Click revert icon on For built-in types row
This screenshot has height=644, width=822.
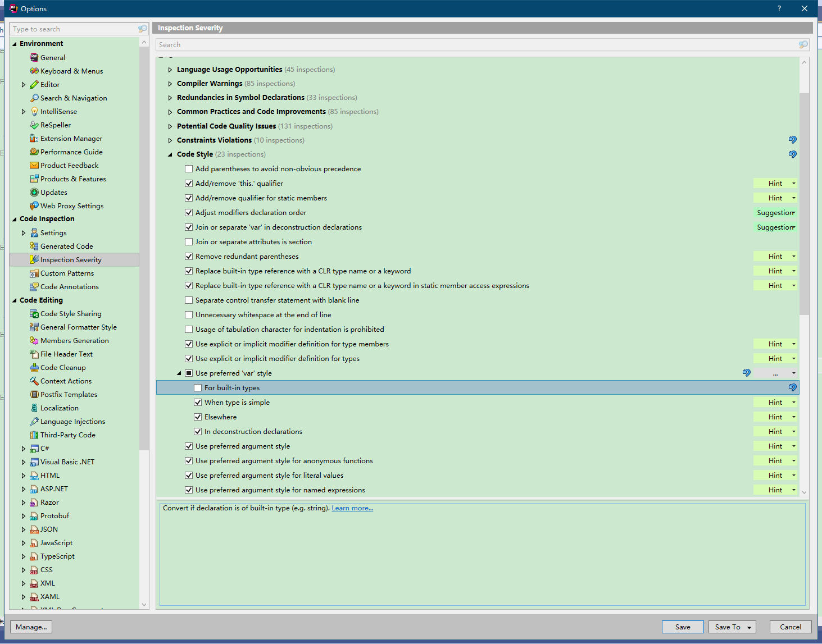(x=792, y=387)
